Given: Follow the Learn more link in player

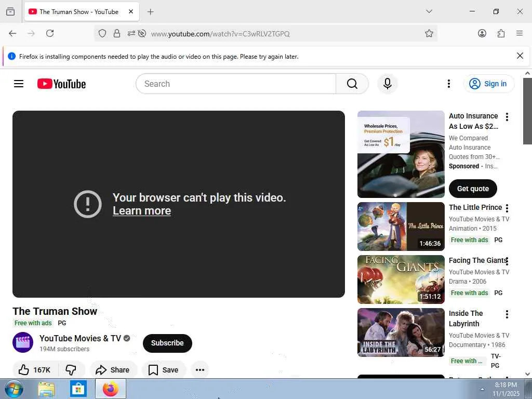Looking at the screenshot, I should click(x=142, y=211).
